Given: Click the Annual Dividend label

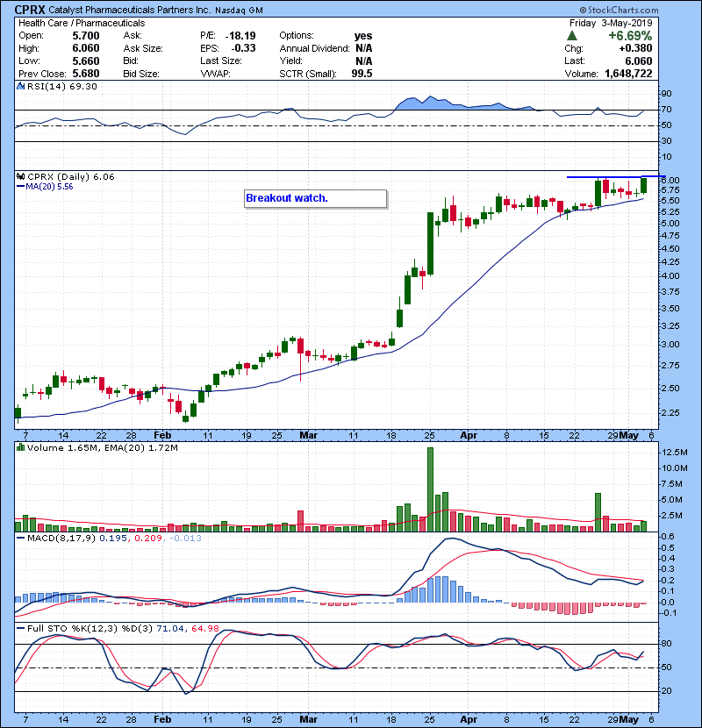Looking at the screenshot, I should pyautogui.click(x=314, y=48).
